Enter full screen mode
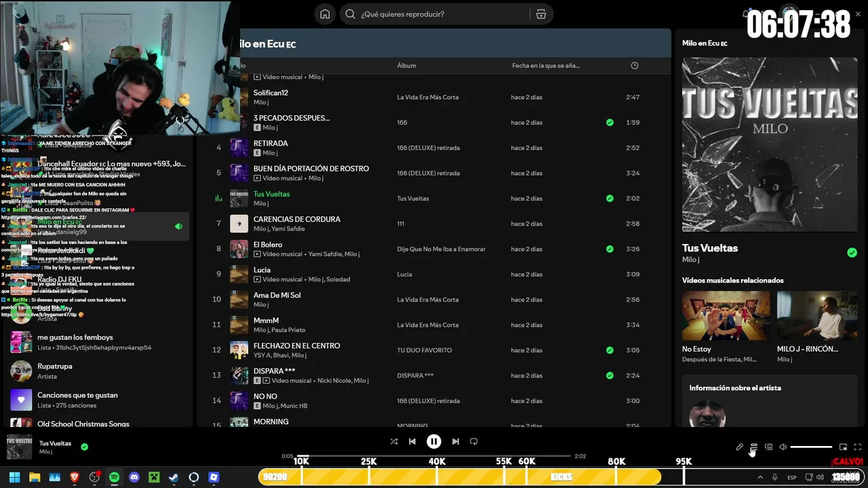Viewport: 868px width, 488px height. pyautogui.click(x=858, y=447)
